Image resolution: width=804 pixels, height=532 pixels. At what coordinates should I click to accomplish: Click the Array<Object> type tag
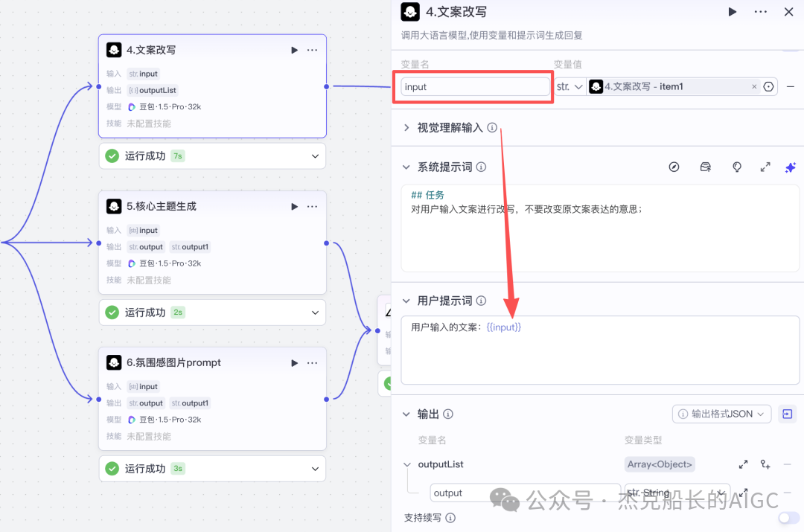point(660,464)
